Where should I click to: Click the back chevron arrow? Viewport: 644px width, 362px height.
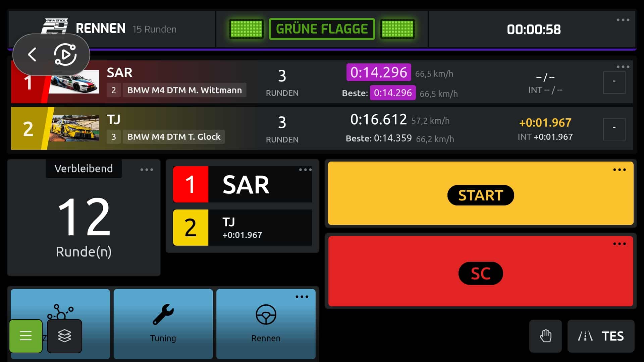pos(32,54)
